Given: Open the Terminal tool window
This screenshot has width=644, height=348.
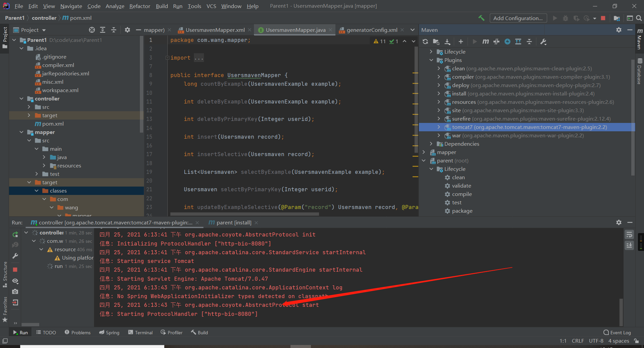Looking at the screenshot, I should (x=141, y=333).
